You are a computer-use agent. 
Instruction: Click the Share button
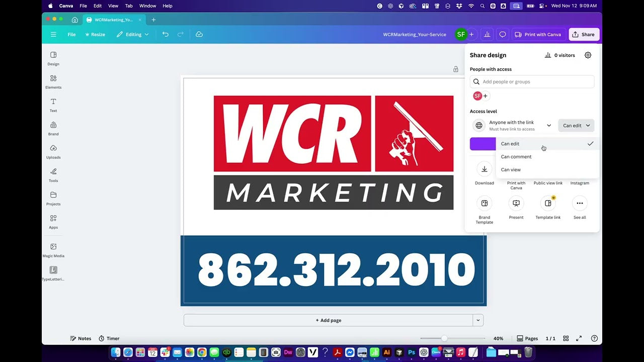(x=584, y=34)
